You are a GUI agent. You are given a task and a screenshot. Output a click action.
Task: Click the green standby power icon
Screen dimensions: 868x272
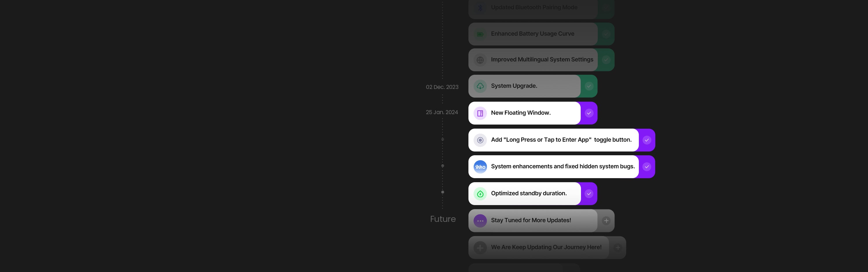[x=480, y=194]
